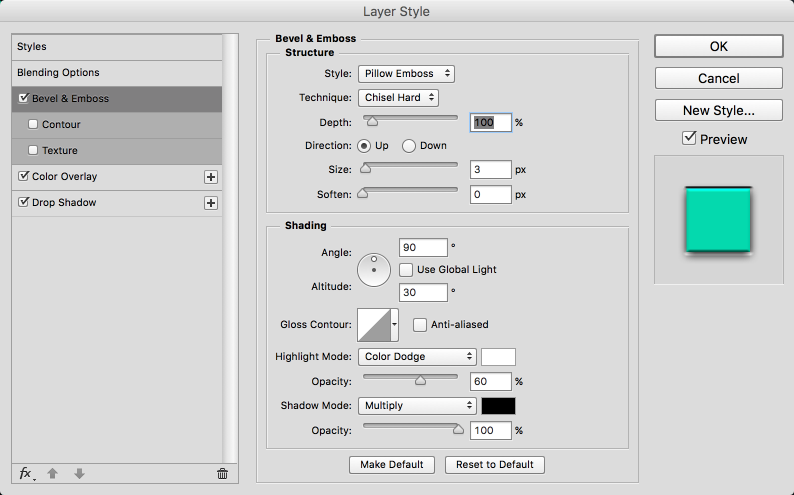Click the Reset to Default button

point(495,465)
